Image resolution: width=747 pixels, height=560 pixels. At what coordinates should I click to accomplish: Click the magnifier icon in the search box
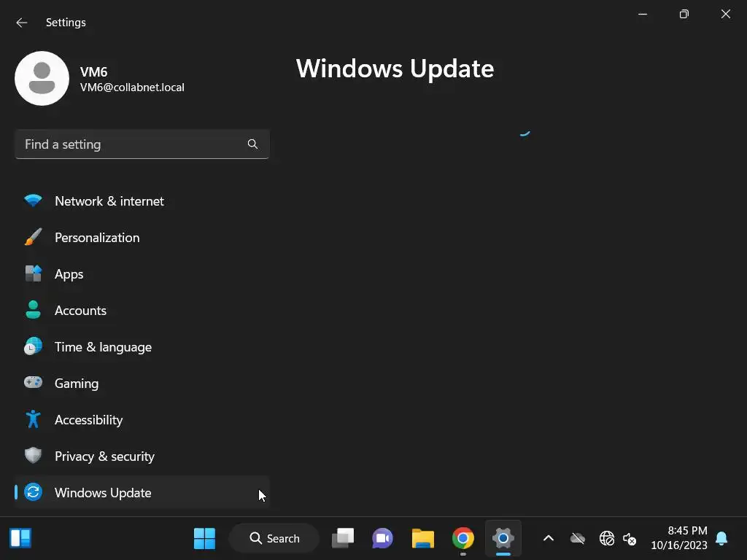coord(252,144)
